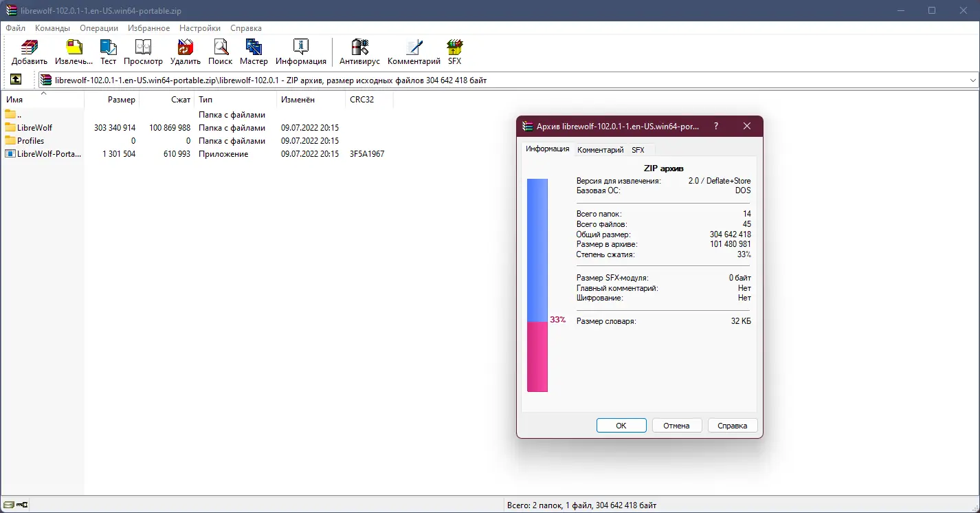Click the pink part of the compression bar
The width and height of the screenshot is (980, 513).
pos(537,357)
